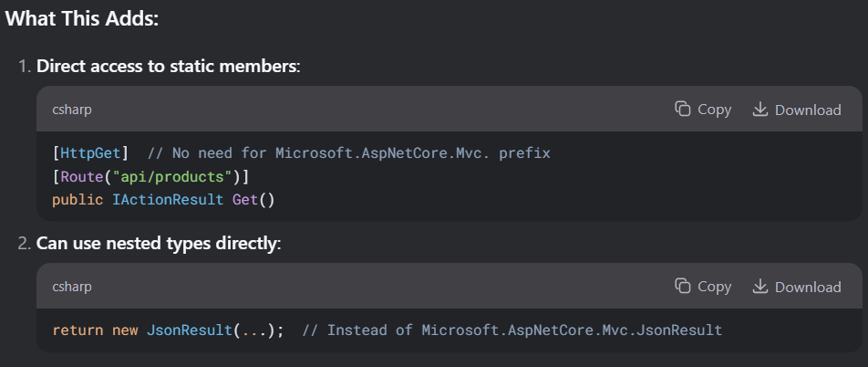Click the Download arrow icon on the JsonResult block
Image resolution: width=868 pixels, height=367 pixels.
click(760, 286)
